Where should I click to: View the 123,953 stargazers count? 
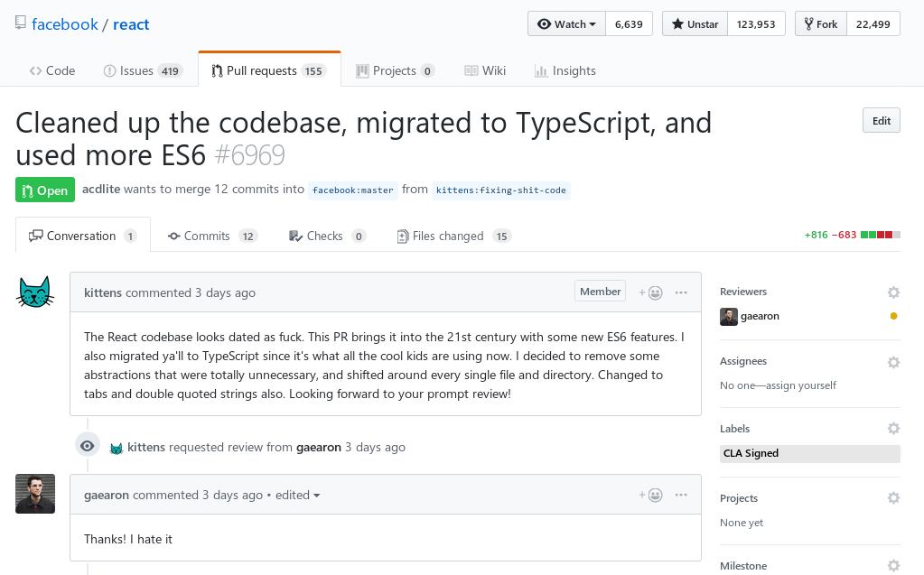tap(756, 24)
